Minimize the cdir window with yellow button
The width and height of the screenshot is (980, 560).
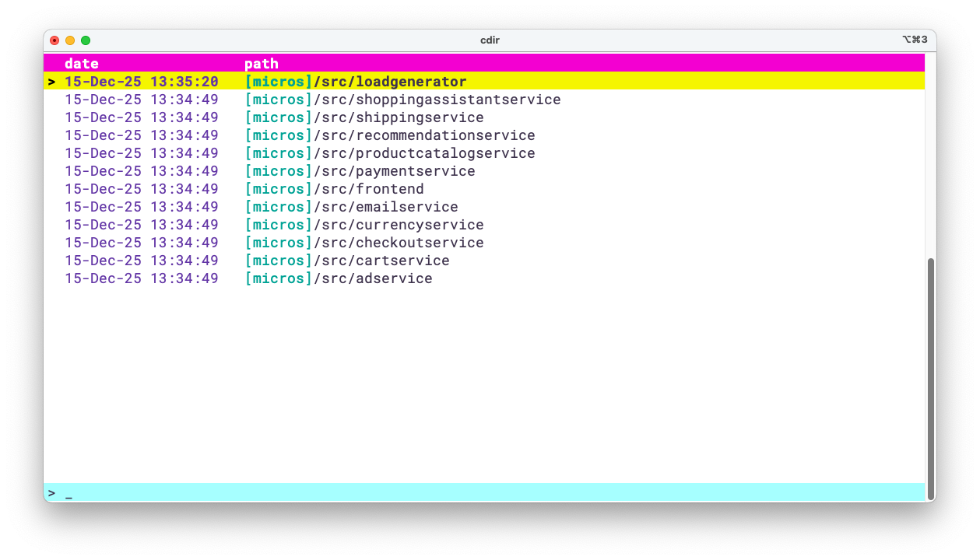pyautogui.click(x=70, y=40)
